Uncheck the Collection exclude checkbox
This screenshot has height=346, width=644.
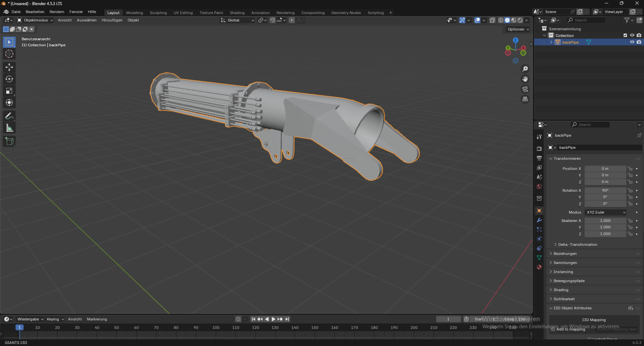point(625,35)
